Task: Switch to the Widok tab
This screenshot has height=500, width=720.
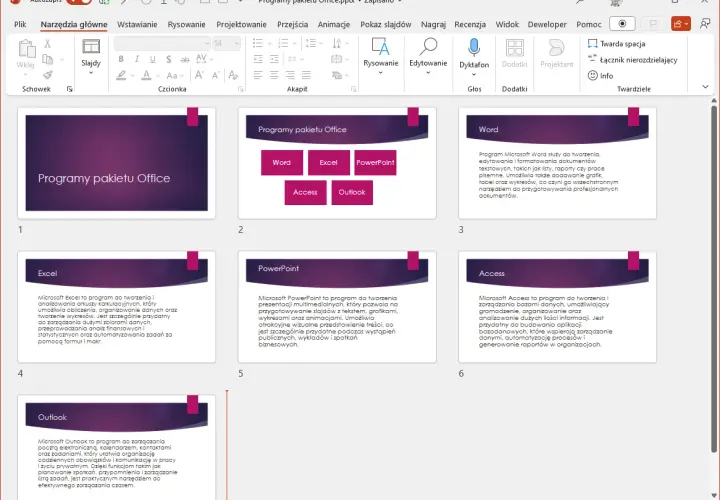Action: (x=507, y=24)
